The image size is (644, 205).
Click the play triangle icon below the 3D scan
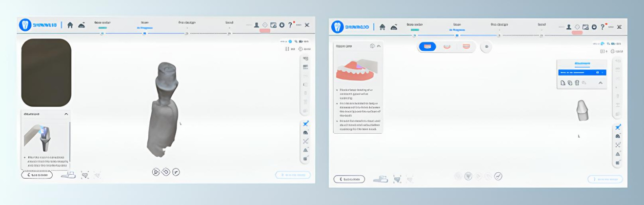pos(156,172)
